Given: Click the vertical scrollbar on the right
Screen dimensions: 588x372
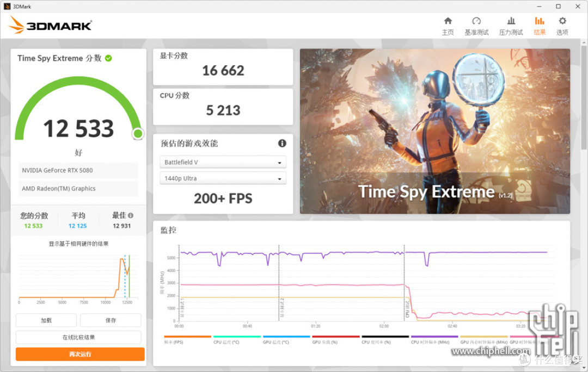Looking at the screenshot, I should coord(584,97).
